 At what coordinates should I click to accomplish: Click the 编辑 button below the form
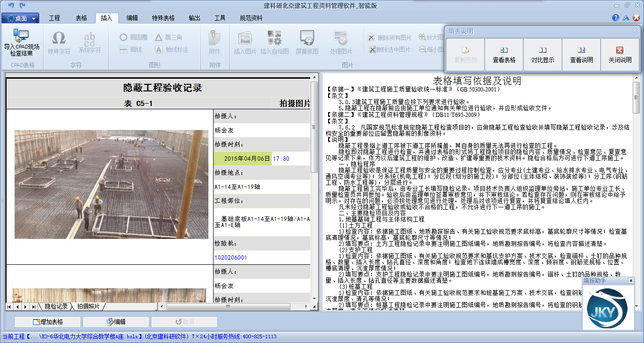click(116, 322)
